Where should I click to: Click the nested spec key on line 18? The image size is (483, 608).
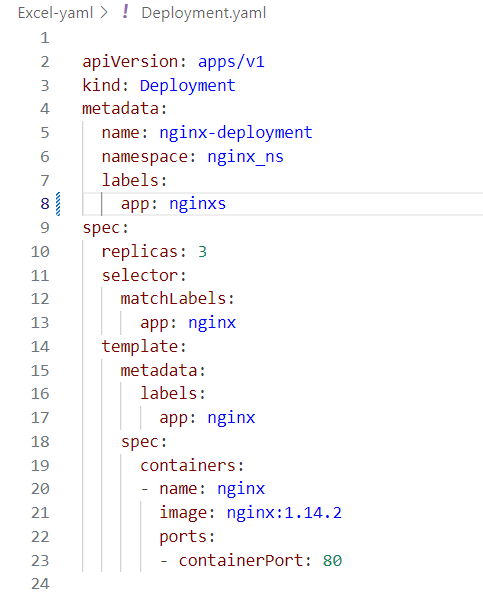coord(139,442)
